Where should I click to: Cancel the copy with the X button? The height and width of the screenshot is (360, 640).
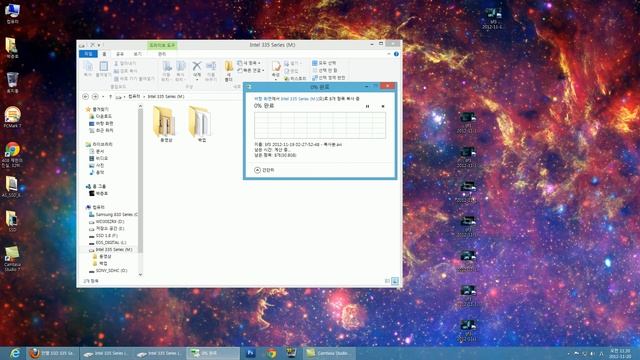[383, 107]
